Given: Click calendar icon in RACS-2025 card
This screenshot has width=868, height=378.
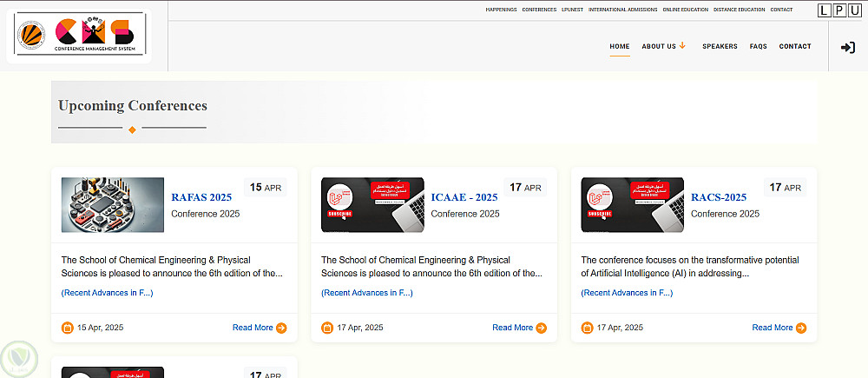Looking at the screenshot, I should pyautogui.click(x=587, y=328).
